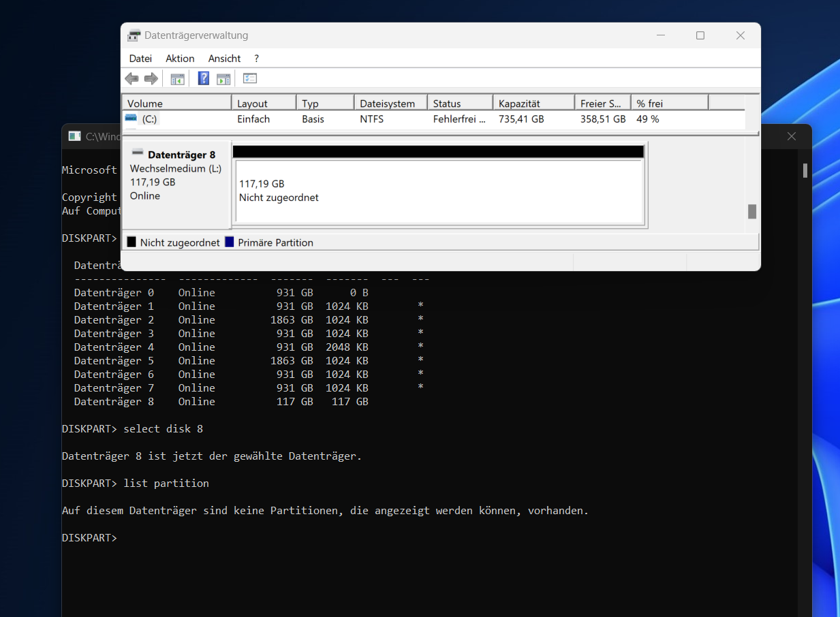Open the Ansicht menu
This screenshot has width=840, height=617.
(x=224, y=59)
